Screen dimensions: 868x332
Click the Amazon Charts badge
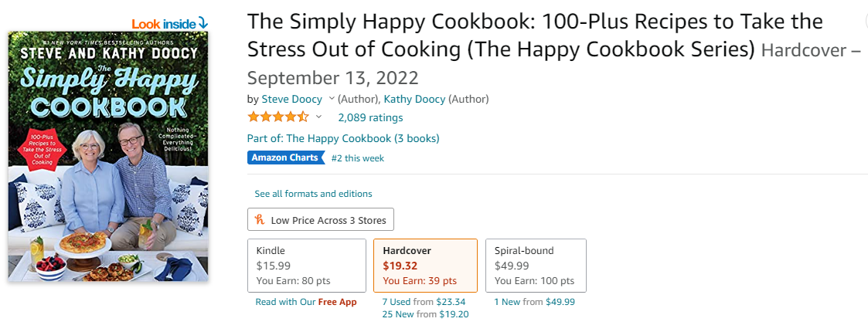(x=285, y=158)
